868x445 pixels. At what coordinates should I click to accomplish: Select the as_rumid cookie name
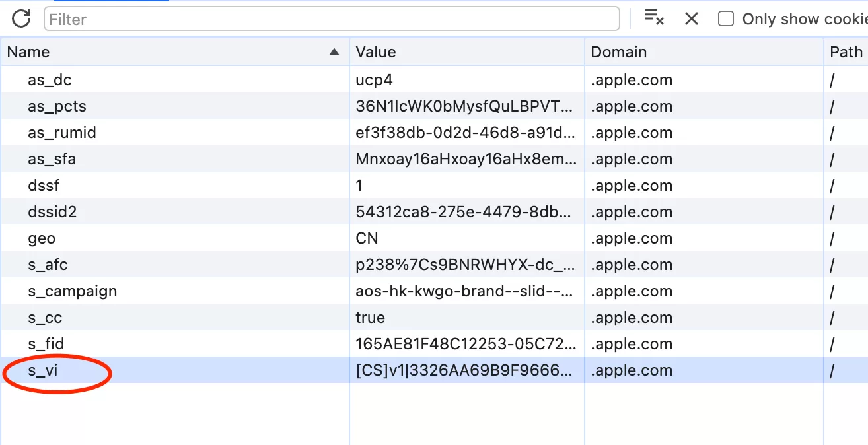[62, 133]
